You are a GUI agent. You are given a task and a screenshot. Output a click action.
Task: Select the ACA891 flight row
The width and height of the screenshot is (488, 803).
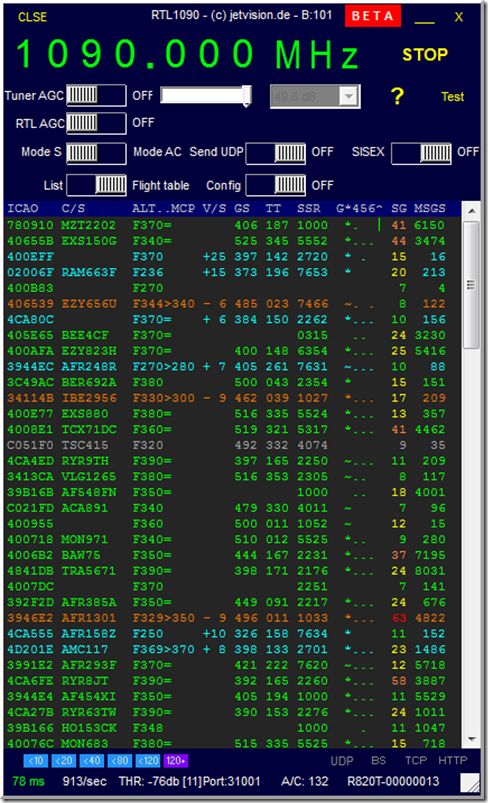click(x=226, y=508)
